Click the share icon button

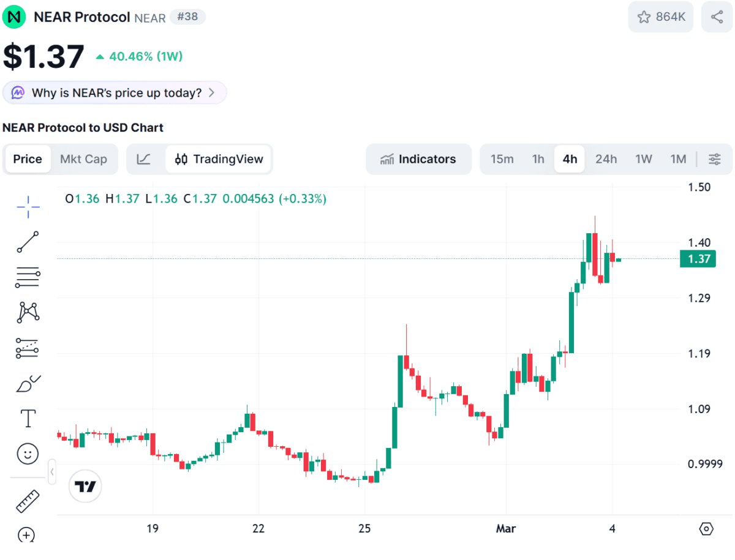(x=717, y=17)
